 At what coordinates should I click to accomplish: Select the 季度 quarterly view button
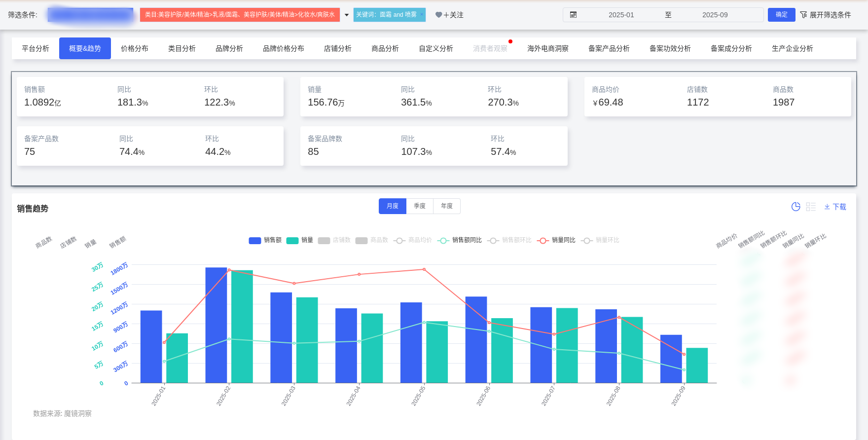tap(419, 206)
